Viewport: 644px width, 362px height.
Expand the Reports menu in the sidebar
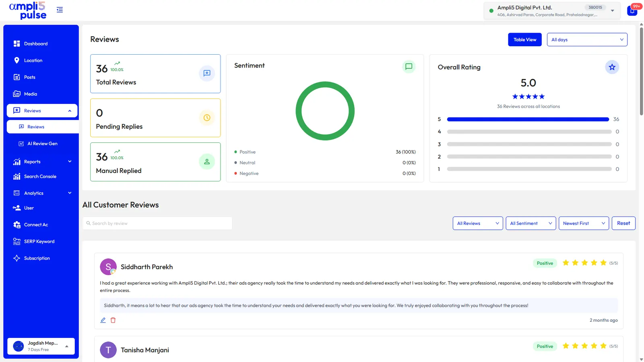click(42, 162)
